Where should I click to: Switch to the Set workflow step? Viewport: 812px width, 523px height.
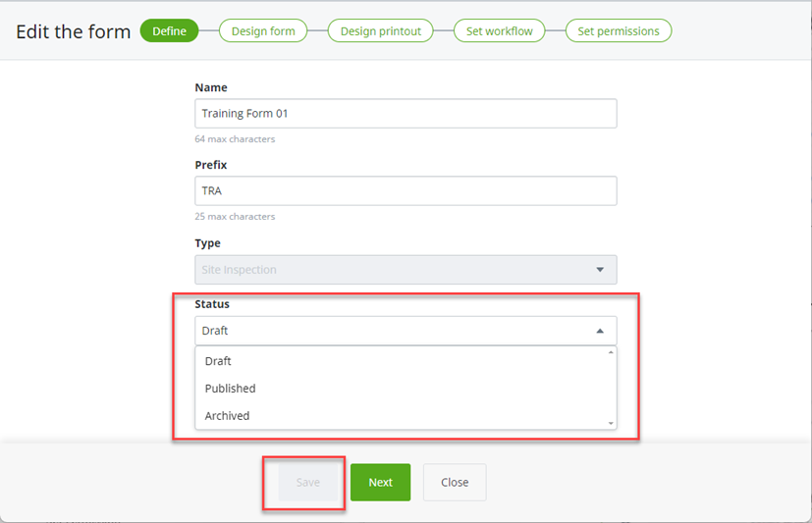(499, 31)
